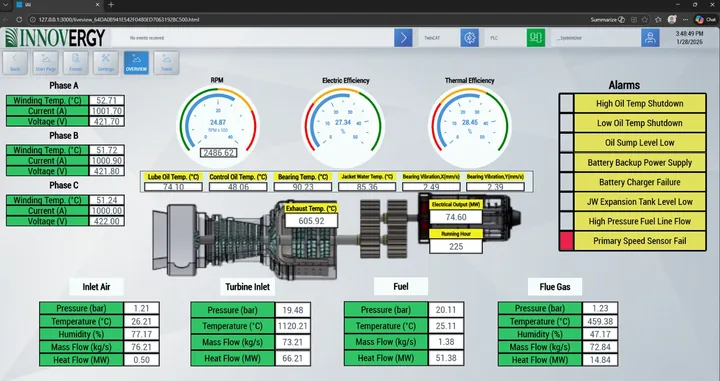The image size is (720, 381).
Task: Close the current browser tab
Action: [97, 5]
